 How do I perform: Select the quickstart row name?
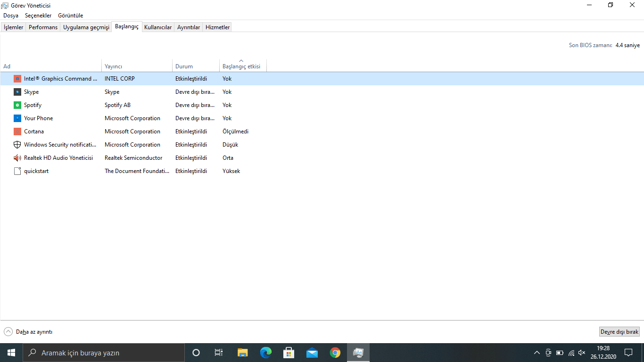pyautogui.click(x=36, y=171)
